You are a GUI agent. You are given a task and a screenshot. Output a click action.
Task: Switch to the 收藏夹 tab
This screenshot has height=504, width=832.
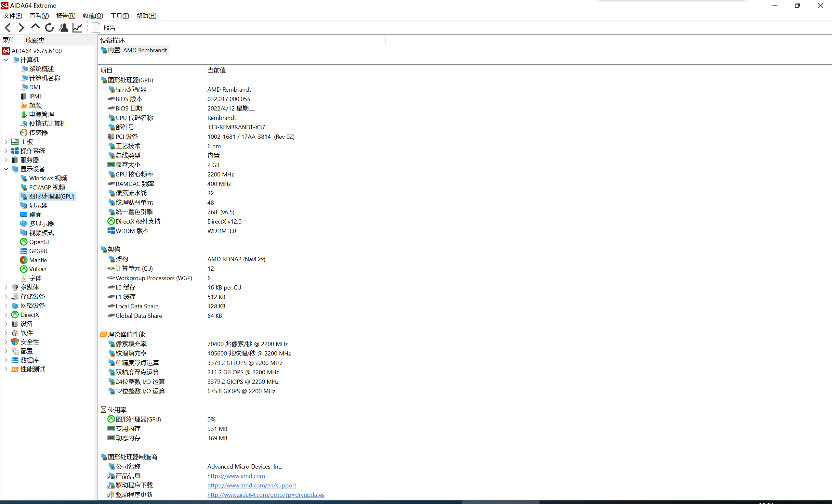click(x=35, y=40)
